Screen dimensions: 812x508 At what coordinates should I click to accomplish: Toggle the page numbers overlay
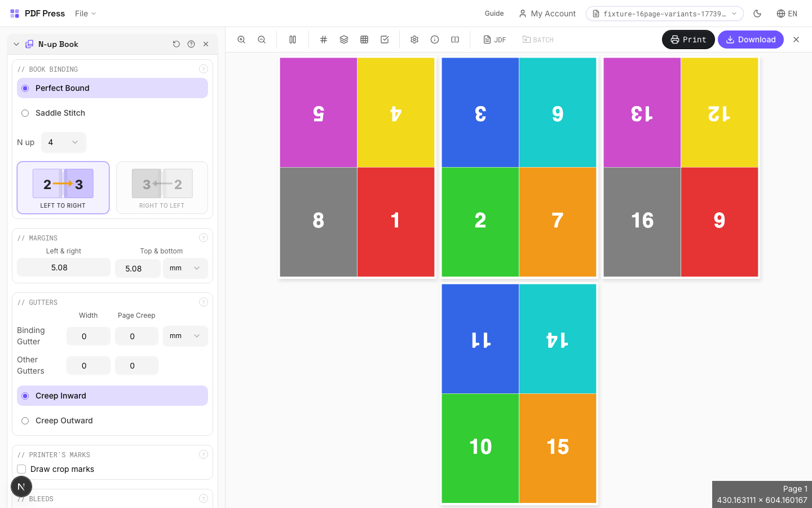pos(323,40)
